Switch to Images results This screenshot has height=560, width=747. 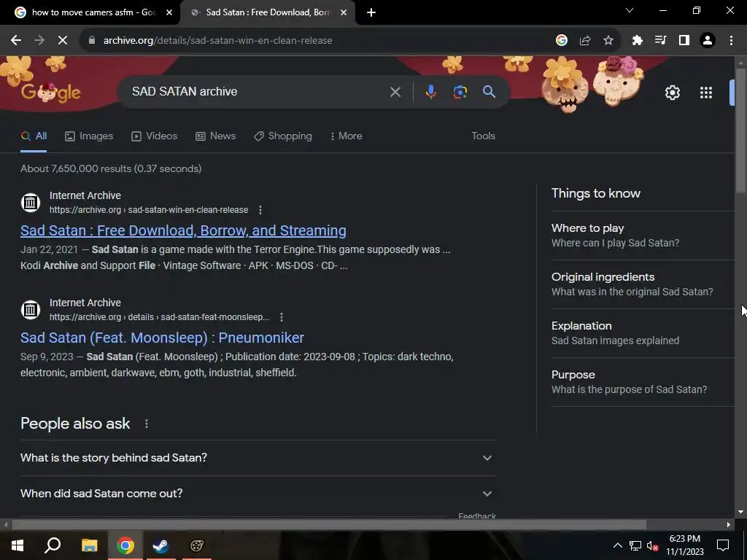pyautogui.click(x=89, y=136)
